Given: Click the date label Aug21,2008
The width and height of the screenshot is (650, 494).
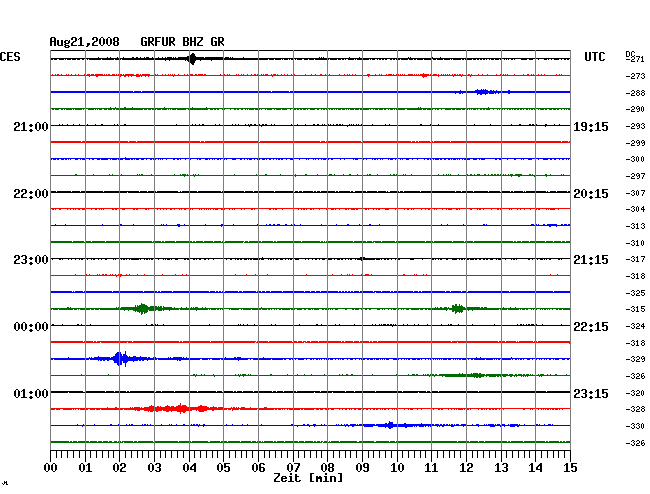Looking at the screenshot, I should point(85,42).
